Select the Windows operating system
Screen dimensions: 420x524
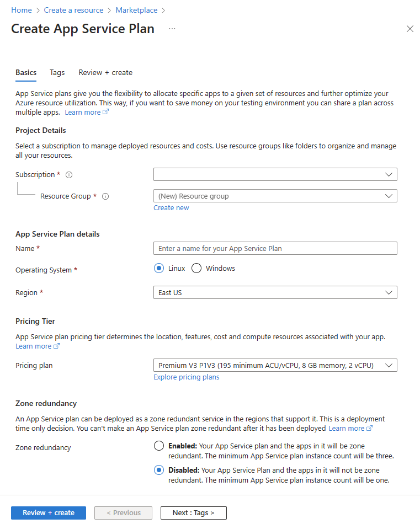[x=196, y=268]
